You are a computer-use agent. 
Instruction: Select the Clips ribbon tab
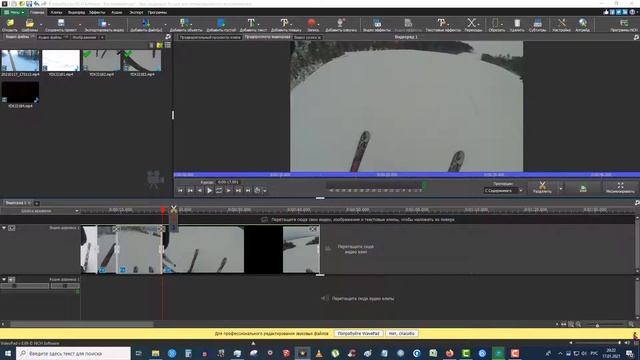coord(56,12)
